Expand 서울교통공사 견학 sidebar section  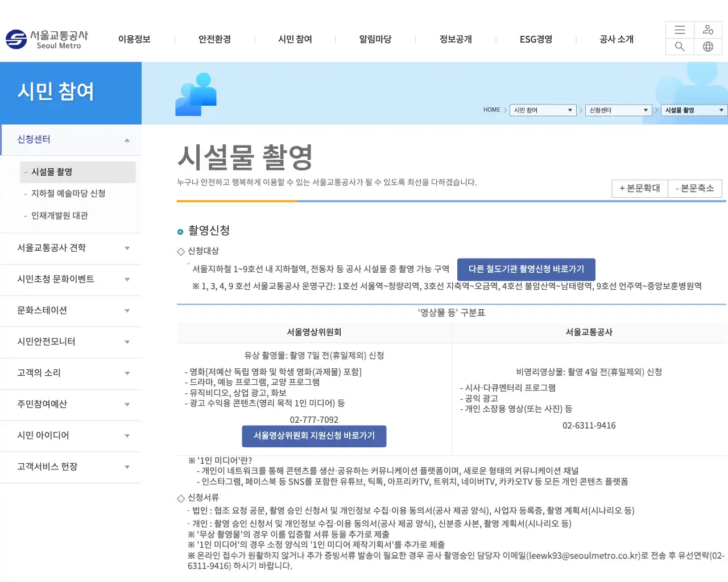click(x=71, y=248)
